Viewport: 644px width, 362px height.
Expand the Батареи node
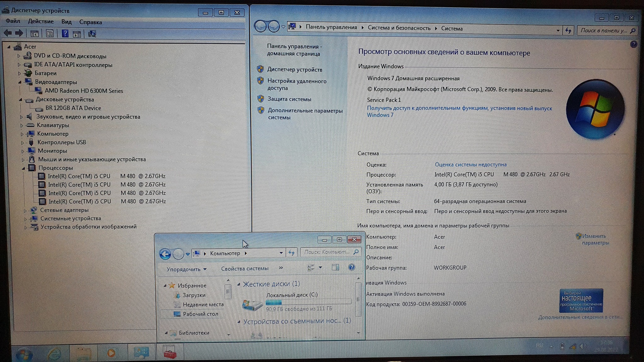pyautogui.click(x=19, y=73)
